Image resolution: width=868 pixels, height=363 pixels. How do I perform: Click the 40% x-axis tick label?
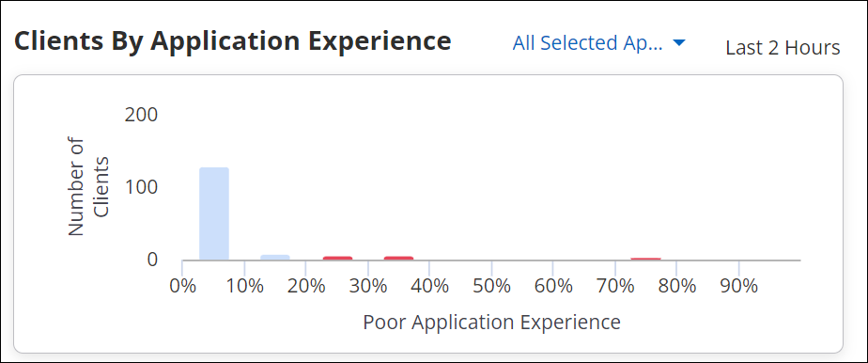pyautogui.click(x=429, y=287)
